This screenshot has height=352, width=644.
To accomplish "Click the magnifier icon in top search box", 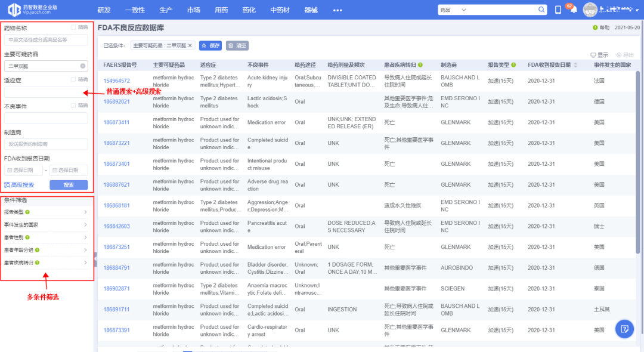I will (x=541, y=10).
